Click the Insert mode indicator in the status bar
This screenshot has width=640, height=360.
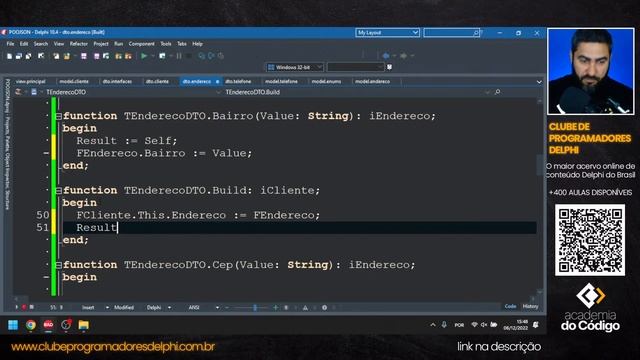(88, 307)
